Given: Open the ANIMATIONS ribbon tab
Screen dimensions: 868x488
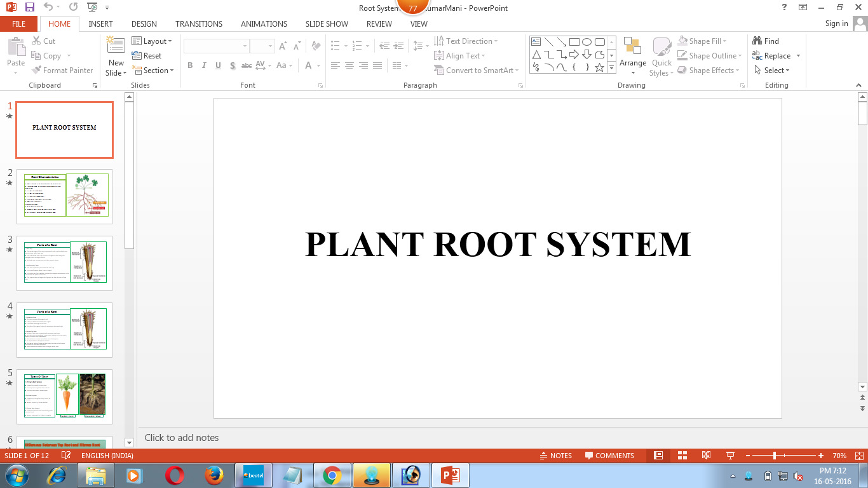Looking at the screenshot, I should tap(264, 24).
